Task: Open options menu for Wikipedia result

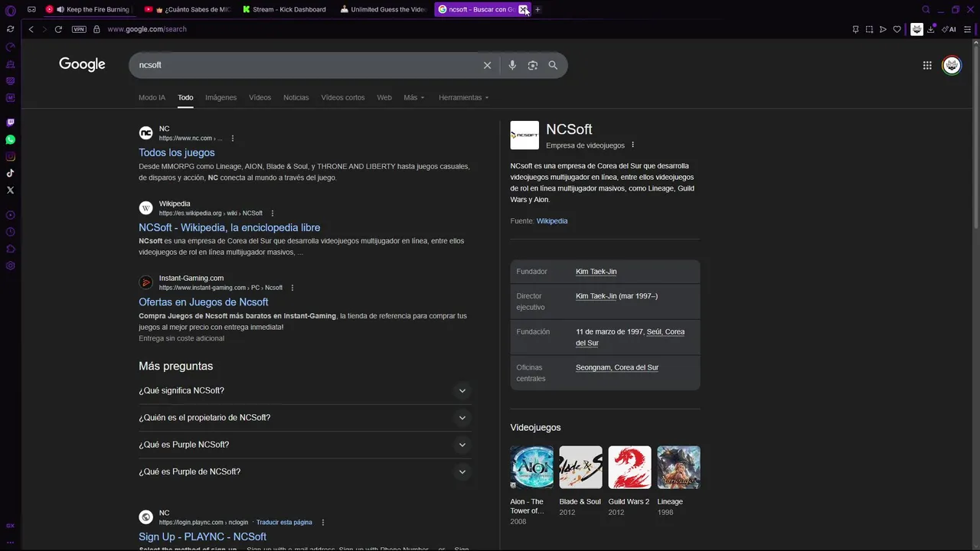Action: (273, 214)
